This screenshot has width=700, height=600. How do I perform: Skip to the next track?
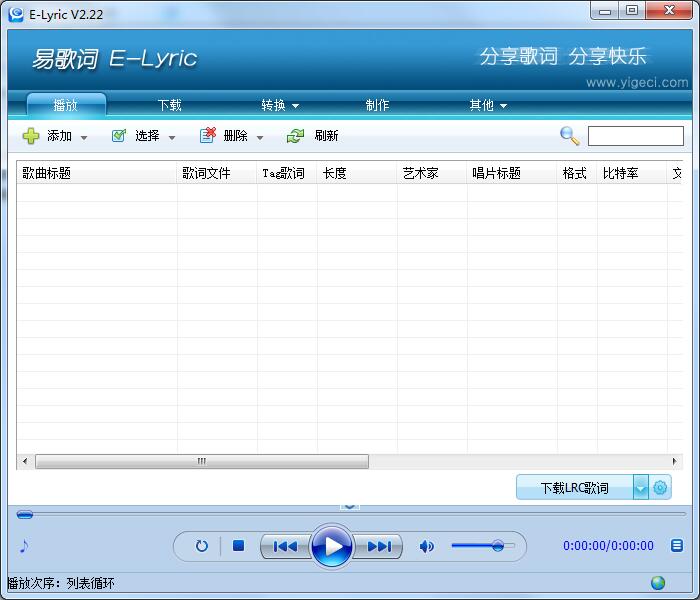coord(379,546)
